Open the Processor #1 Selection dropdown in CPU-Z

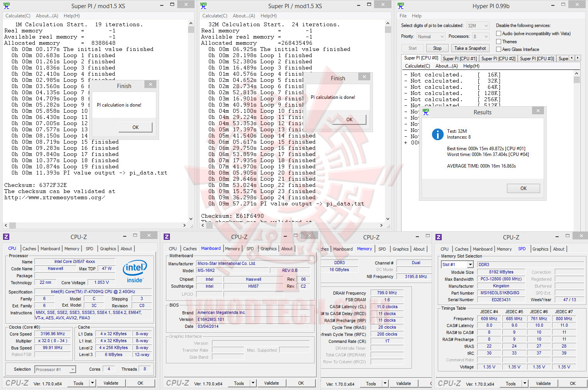click(55, 370)
